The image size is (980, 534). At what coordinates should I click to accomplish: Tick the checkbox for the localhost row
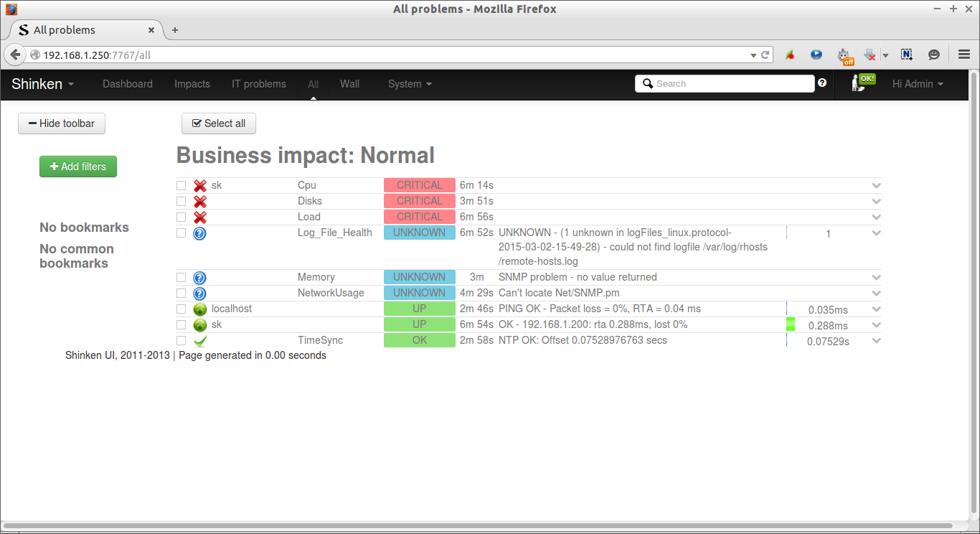pyautogui.click(x=182, y=309)
